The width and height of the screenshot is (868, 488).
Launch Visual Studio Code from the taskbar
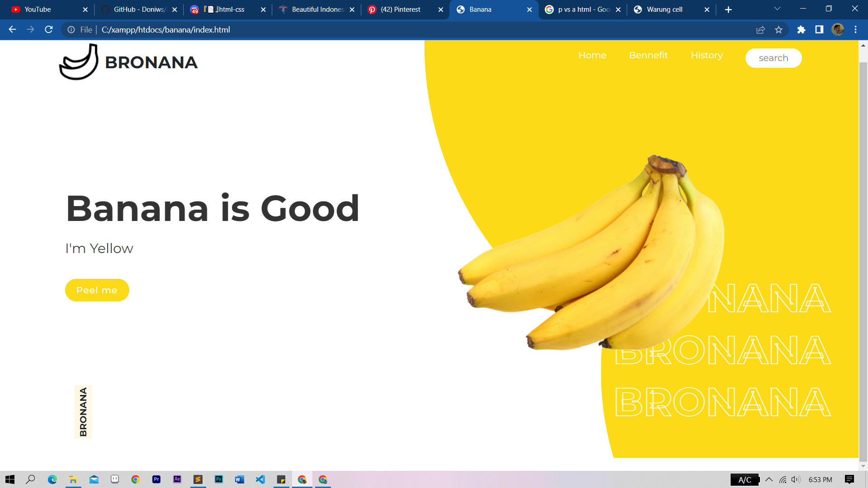260,479
